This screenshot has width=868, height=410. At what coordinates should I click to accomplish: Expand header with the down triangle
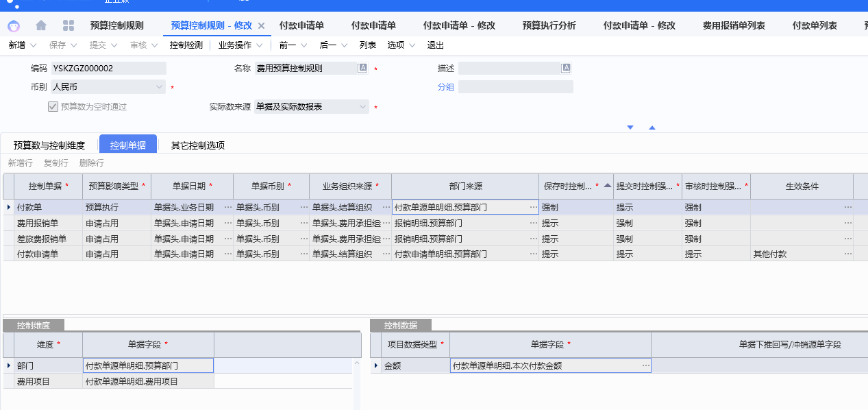(630, 128)
